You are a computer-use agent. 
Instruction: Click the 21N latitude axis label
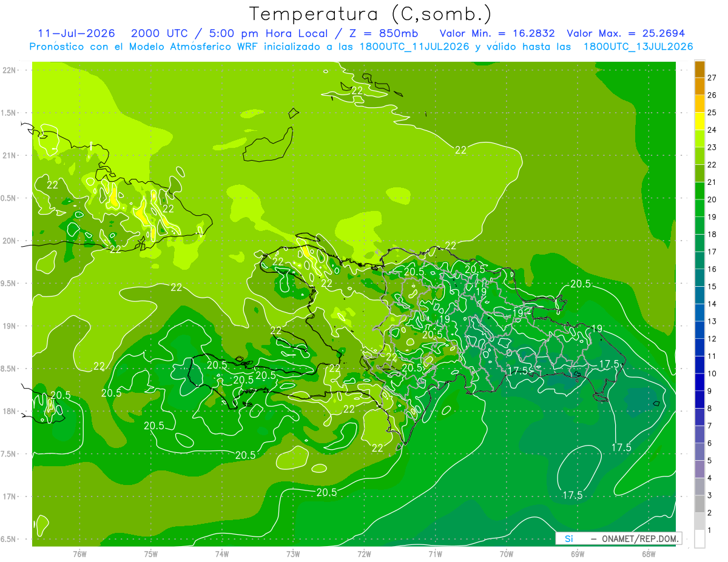10,155
